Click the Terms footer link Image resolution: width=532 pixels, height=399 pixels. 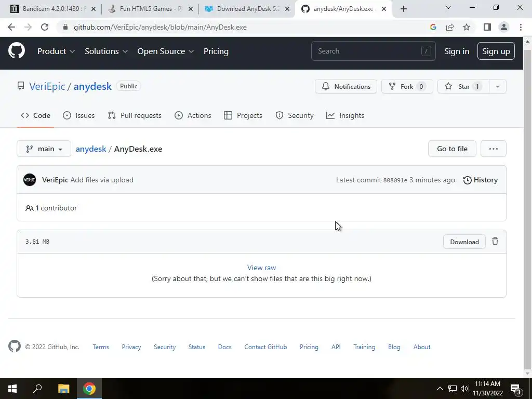(x=101, y=347)
